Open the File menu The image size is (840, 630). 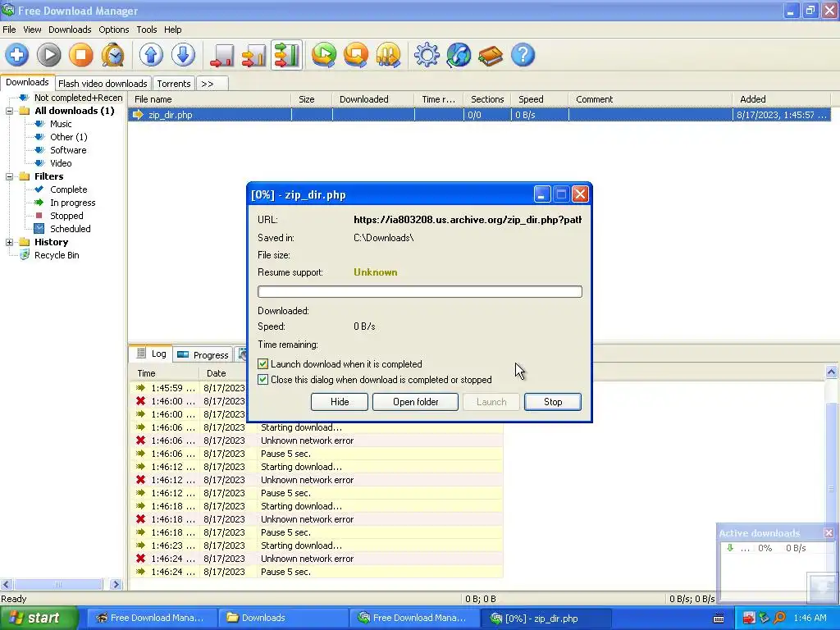[9, 30]
